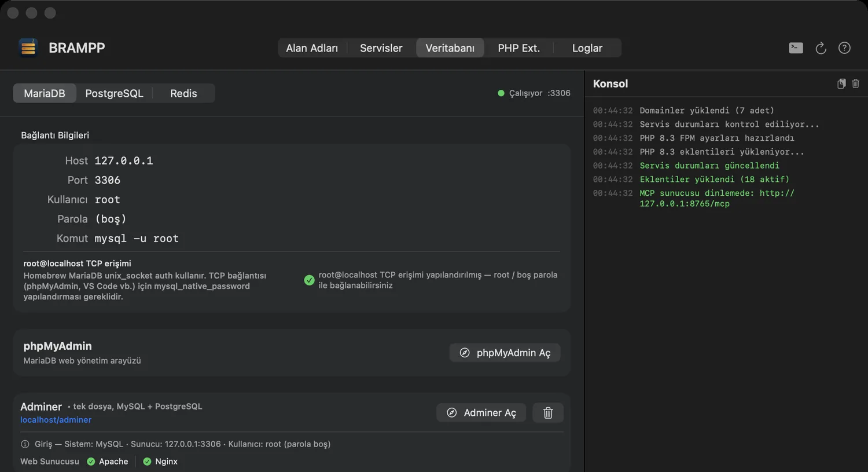Open the Servisler tab
Screen dimensions: 868x472
381,48
